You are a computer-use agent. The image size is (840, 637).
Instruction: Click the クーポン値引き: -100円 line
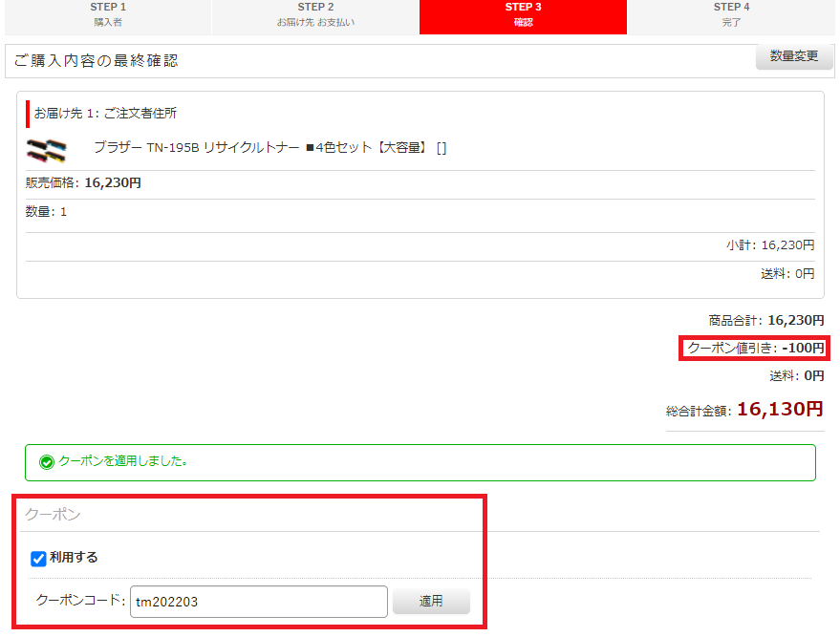(755, 348)
